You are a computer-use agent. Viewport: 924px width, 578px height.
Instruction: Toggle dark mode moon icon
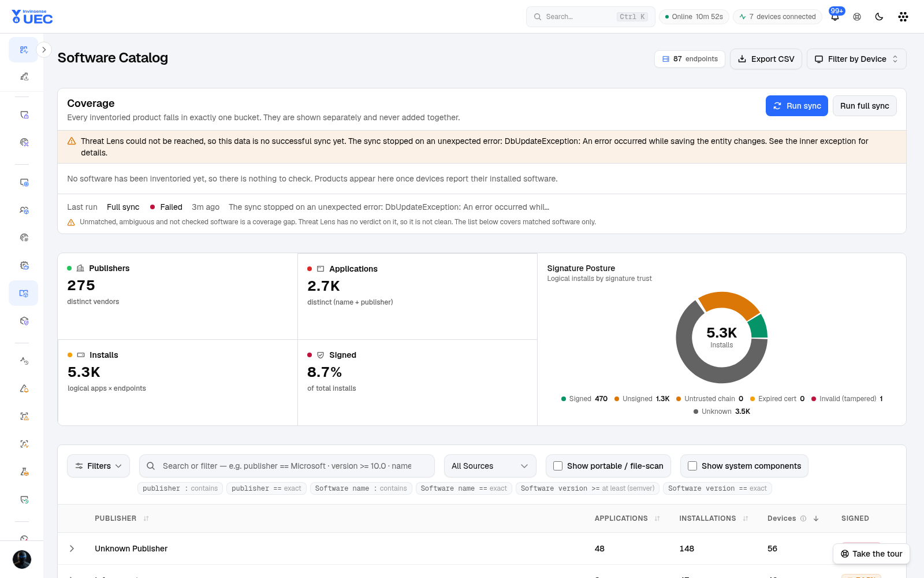point(879,17)
